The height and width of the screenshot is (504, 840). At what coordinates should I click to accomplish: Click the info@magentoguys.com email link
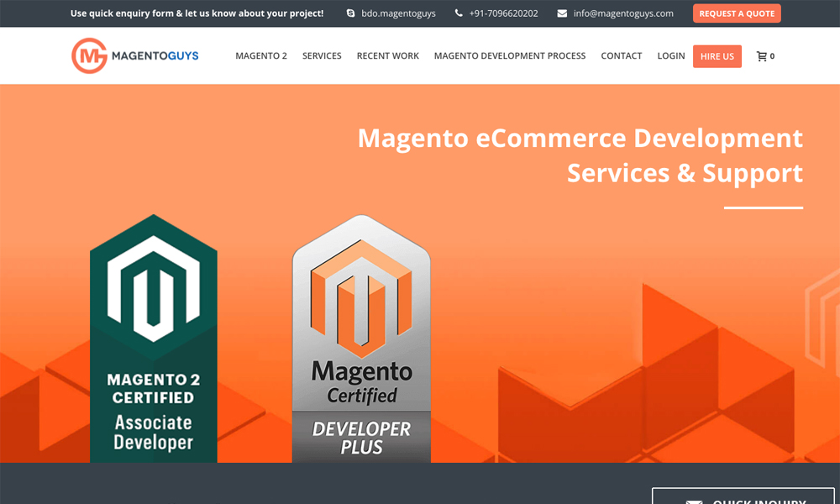click(623, 13)
